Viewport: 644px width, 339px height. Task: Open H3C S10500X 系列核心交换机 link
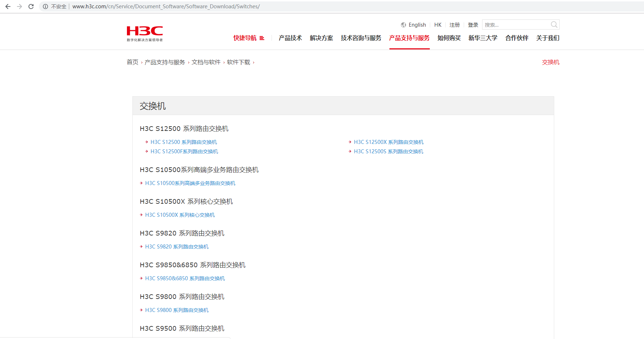click(x=180, y=215)
